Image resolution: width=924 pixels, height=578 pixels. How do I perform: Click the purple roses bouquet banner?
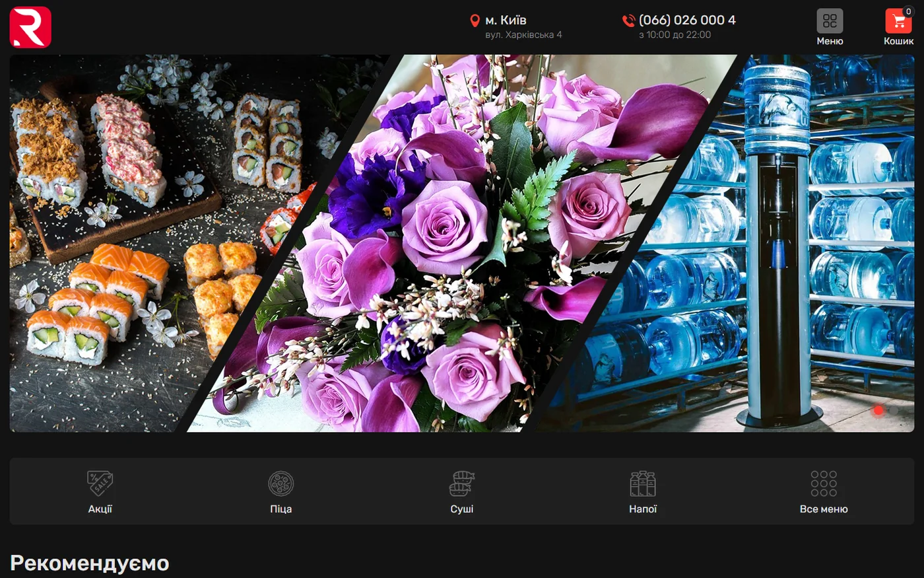462,244
